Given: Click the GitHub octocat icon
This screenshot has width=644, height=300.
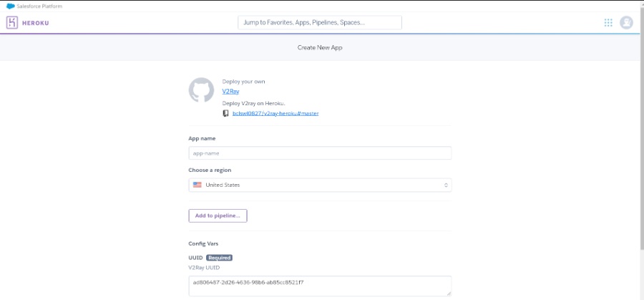Looking at the screenshot, I should pos(201,90).
